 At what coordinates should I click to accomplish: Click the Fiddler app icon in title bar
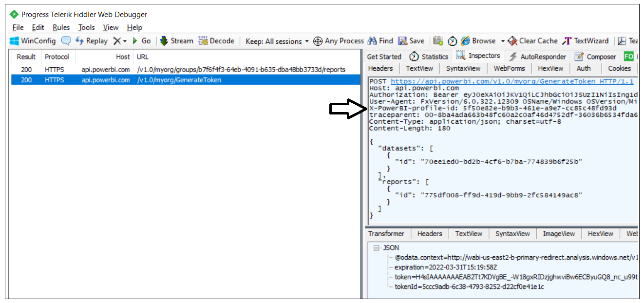[14, 15]
